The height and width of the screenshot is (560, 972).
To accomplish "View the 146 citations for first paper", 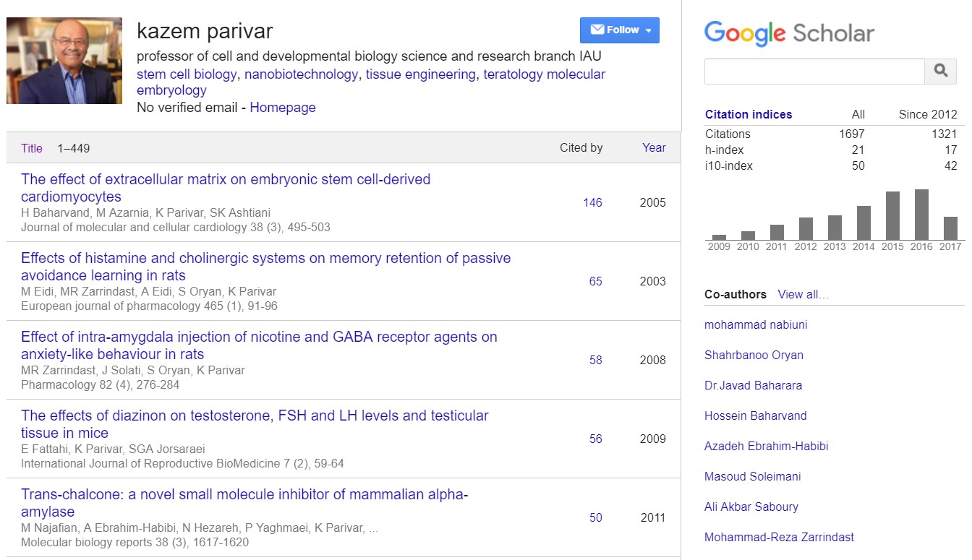I will [x=592, y=202].
